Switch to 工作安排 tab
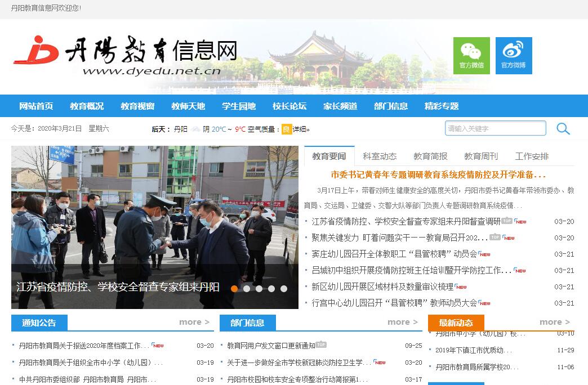Screen dimensions: 588x385 coord(532,156)
